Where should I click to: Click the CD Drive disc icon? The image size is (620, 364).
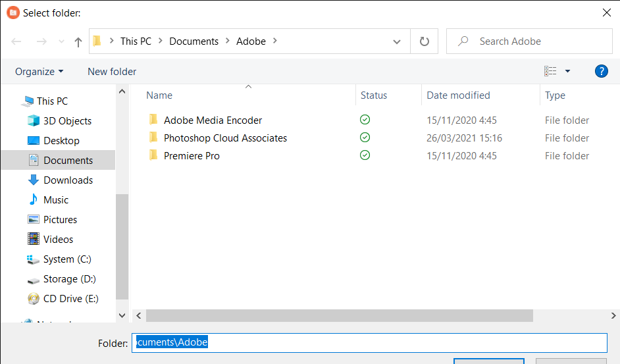34,299
